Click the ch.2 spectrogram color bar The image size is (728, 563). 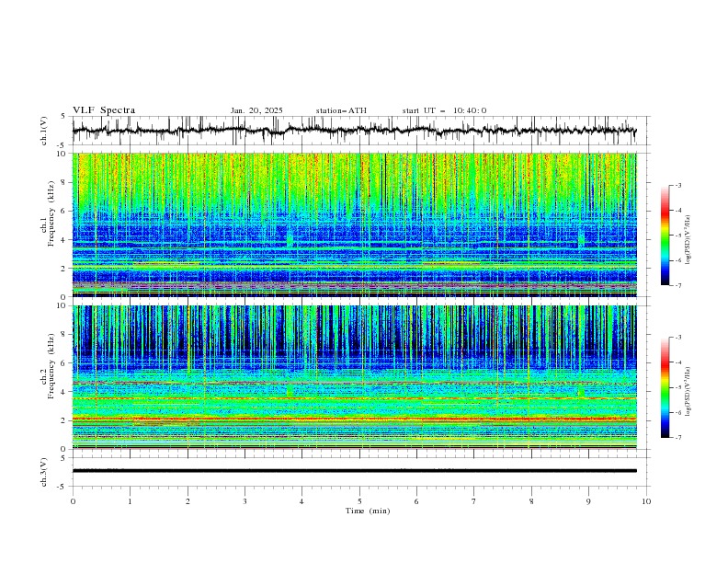[665, 387]
